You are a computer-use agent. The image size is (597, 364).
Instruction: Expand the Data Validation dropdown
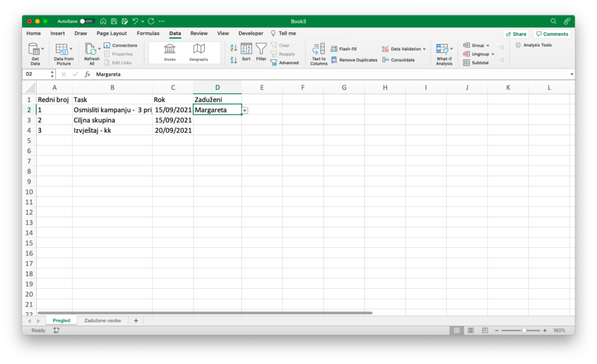tap(424, 49)
